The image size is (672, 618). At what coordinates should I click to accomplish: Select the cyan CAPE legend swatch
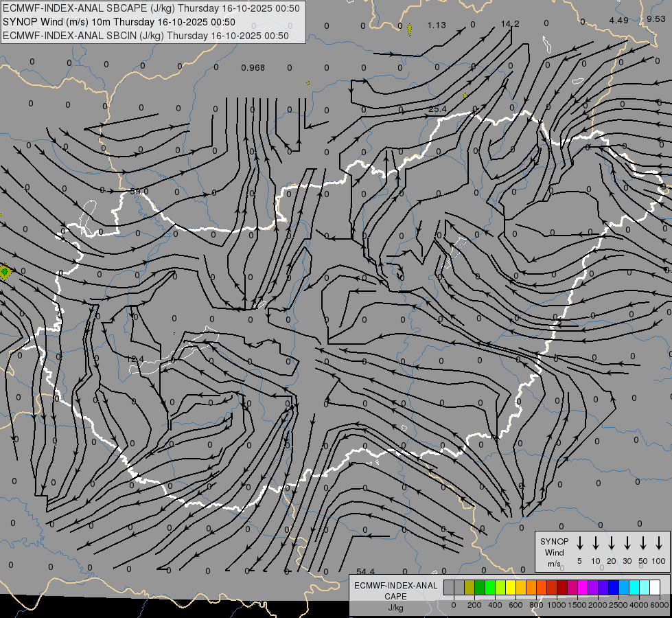(635, 587)
